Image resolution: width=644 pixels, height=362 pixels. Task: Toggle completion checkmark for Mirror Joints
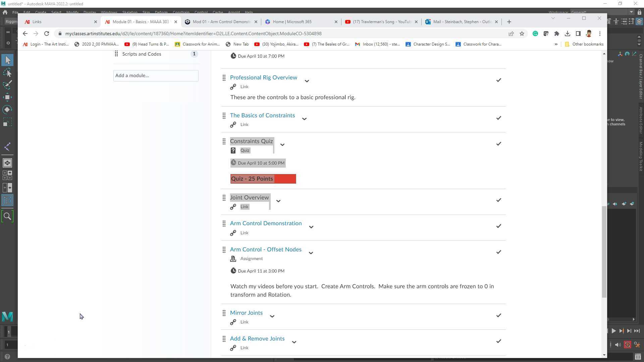(x=499, y=315)
